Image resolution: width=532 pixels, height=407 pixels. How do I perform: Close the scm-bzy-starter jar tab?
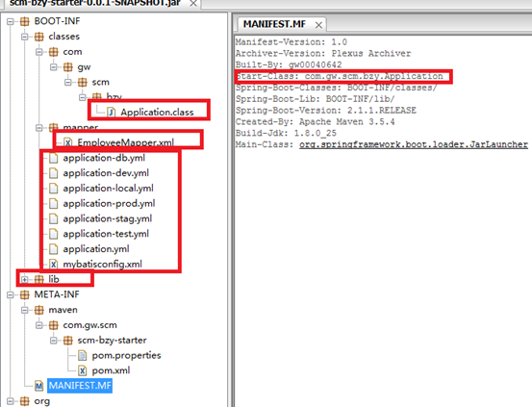[x=193, y=4]
